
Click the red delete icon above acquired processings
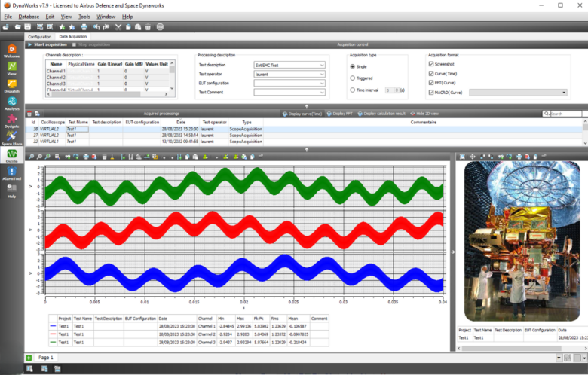pyautogui.click(x=29, y=114)
